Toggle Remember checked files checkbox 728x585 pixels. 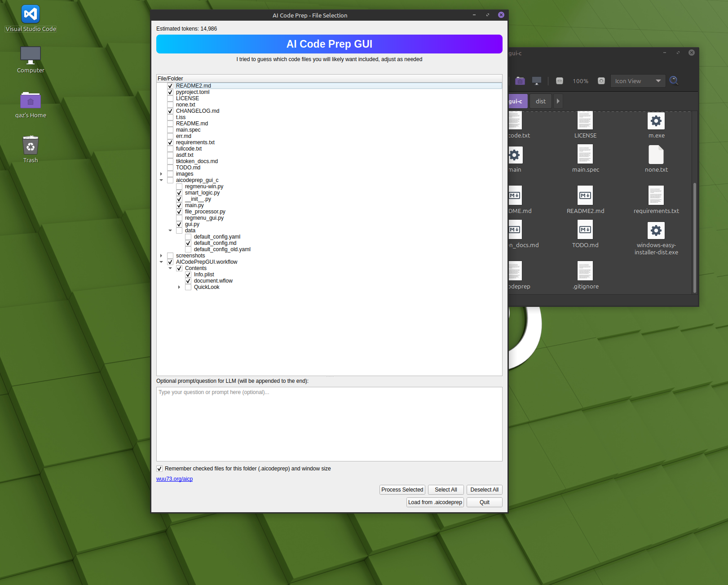click(159, 469)
